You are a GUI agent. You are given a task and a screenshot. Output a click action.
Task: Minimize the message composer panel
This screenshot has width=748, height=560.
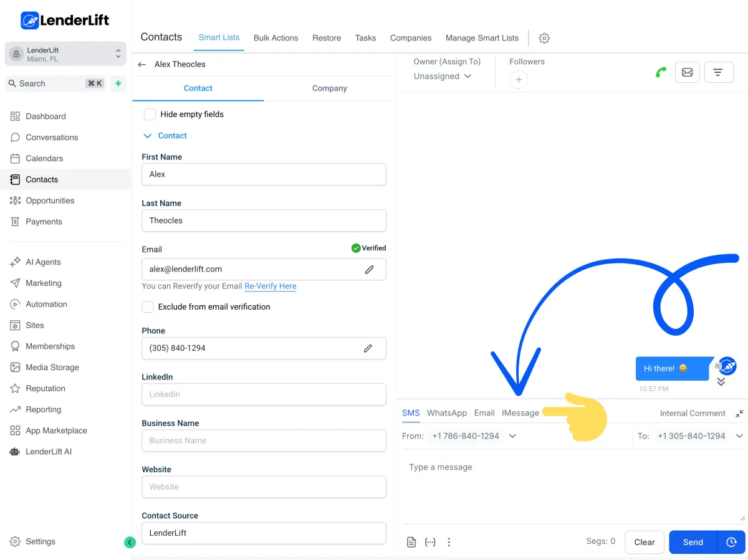click(x=739, y=414)
